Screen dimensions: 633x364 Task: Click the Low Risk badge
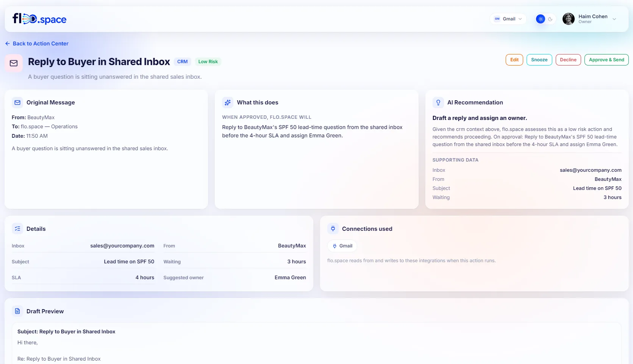coord(208,62)
